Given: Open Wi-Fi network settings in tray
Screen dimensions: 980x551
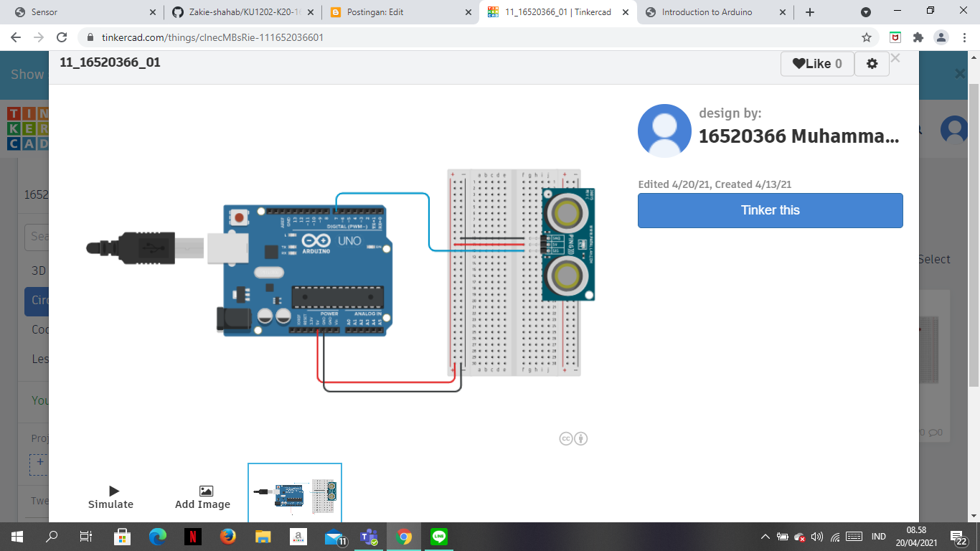Looking at the screenshot, I should pos(835,537).
